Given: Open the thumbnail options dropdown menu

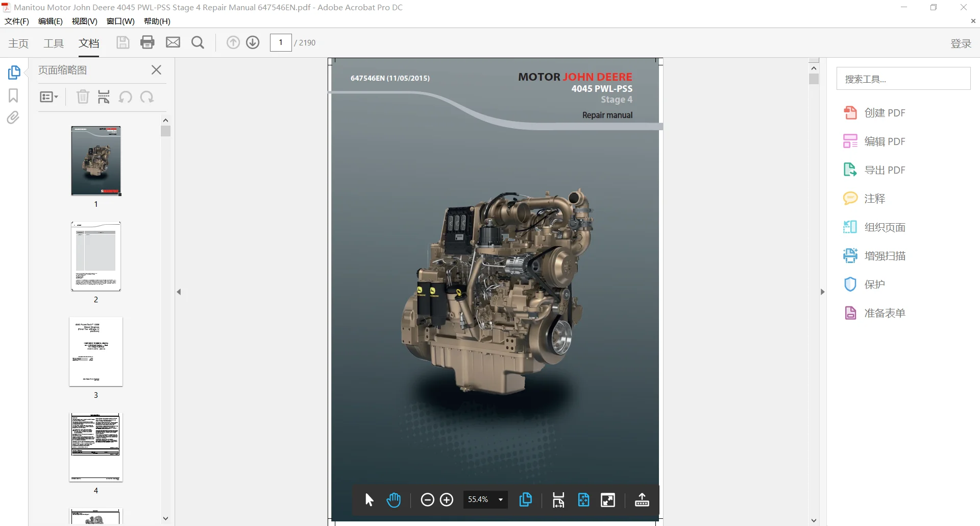Looking at the screenshot, I should click(x=49, y=97).
